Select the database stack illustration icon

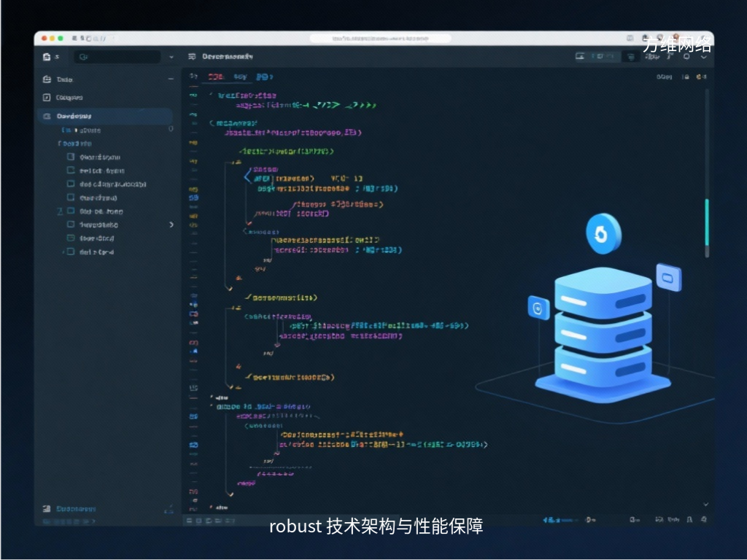click(603, 328)
